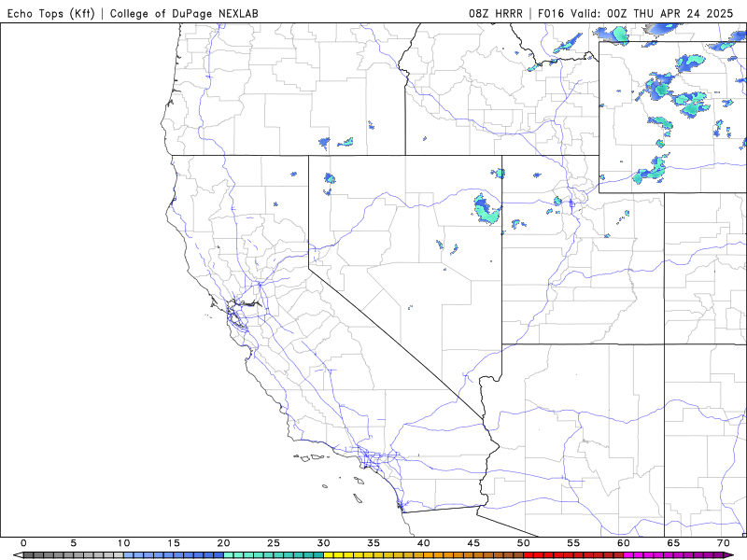
Task: Click the left arrow end of the color bar
Action: pos(18,555)
